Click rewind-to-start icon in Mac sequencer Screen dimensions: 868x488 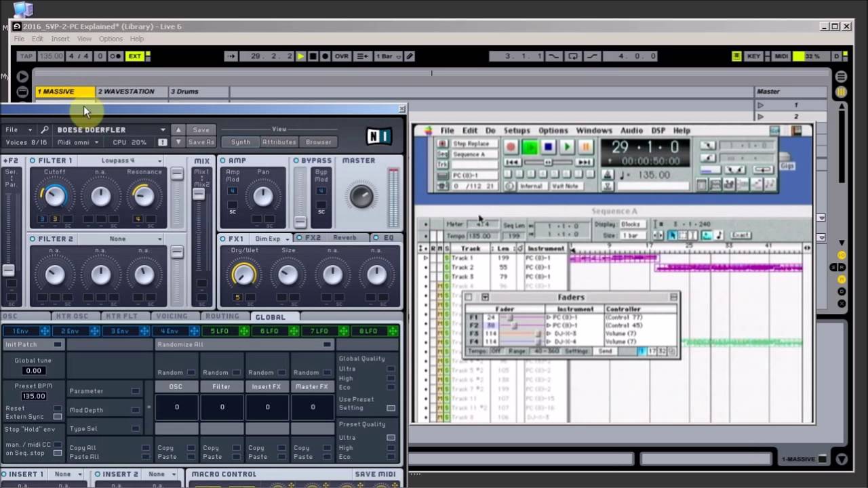(x=512, y=162)
